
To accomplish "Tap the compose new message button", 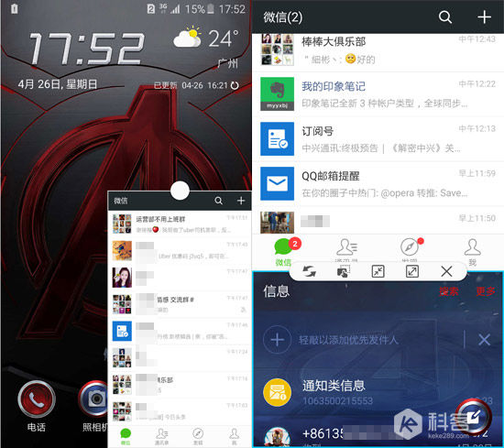I will (x=475, y=417).
